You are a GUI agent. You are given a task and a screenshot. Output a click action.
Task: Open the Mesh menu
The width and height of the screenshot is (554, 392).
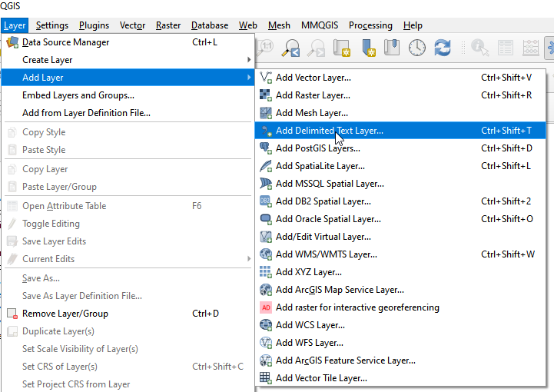click(279, 25)
